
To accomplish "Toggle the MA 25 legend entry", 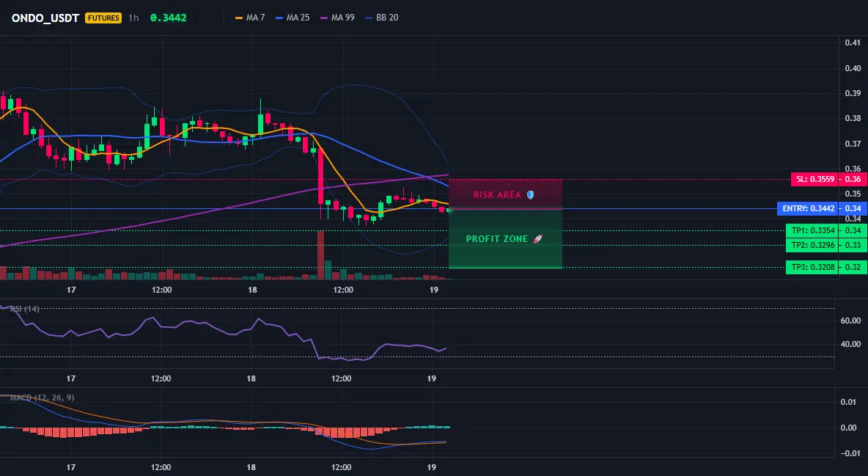I will [x=293, y=18].
